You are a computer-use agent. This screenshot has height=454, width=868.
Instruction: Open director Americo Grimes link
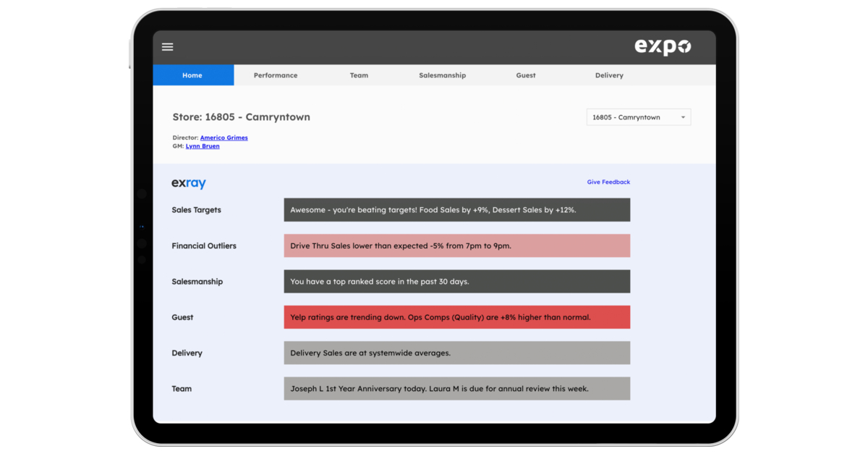click(x=224, y=138)
